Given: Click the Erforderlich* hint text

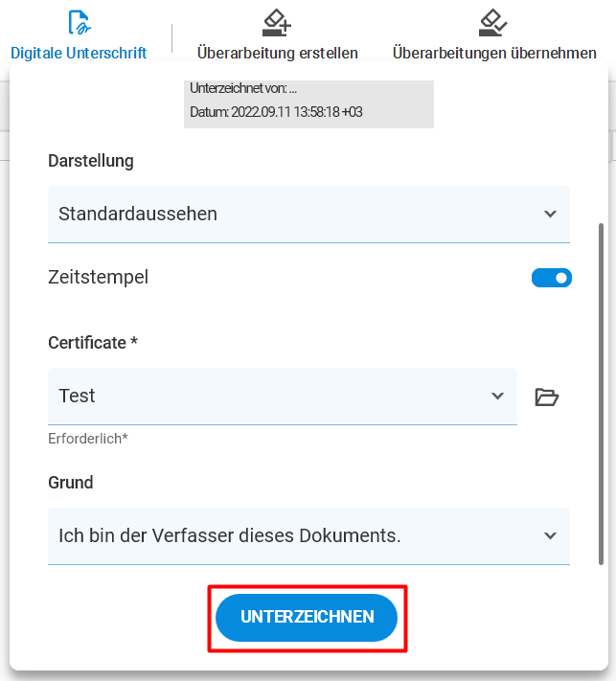Looking at the screenshot, I should coord(88,439).
